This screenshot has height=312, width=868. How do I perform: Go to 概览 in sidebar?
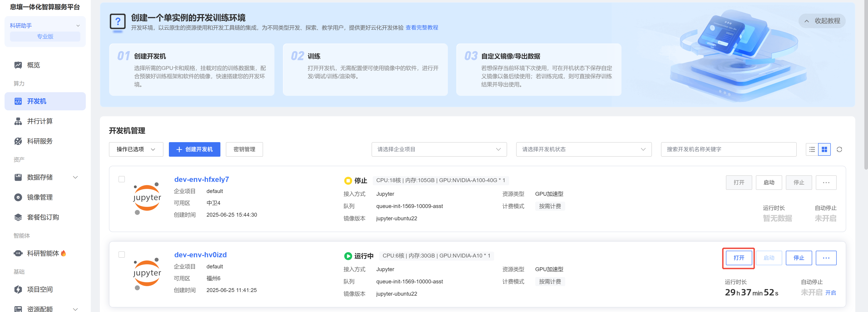coord(45,65)
